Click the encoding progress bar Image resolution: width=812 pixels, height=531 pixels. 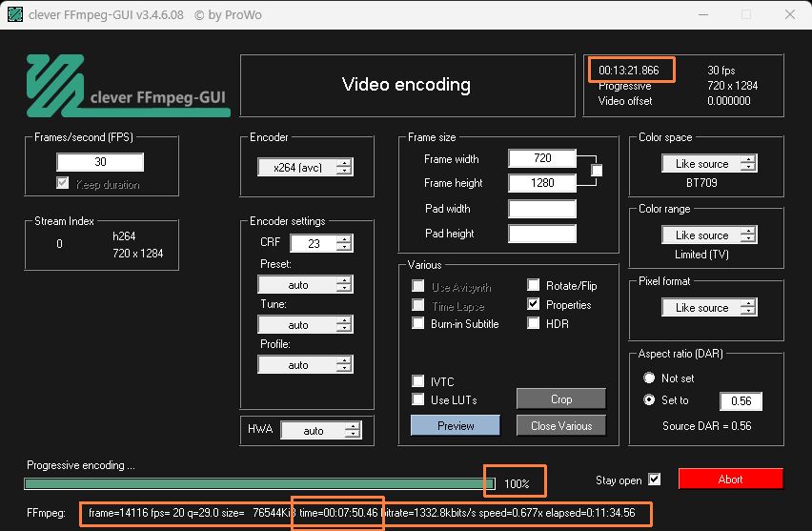(x=259, y=483)
